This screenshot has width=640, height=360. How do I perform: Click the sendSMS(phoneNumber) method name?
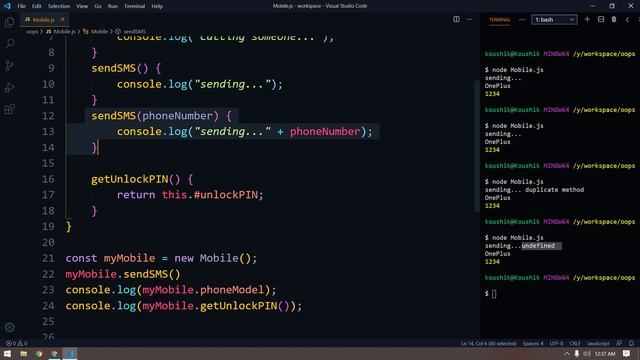(113, 116)
